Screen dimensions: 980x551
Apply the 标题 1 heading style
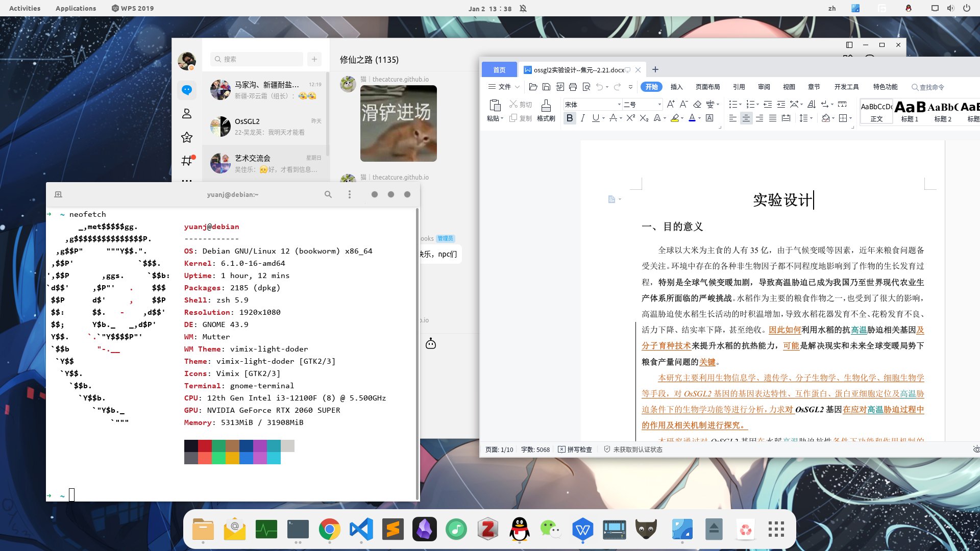click(910, 111)
